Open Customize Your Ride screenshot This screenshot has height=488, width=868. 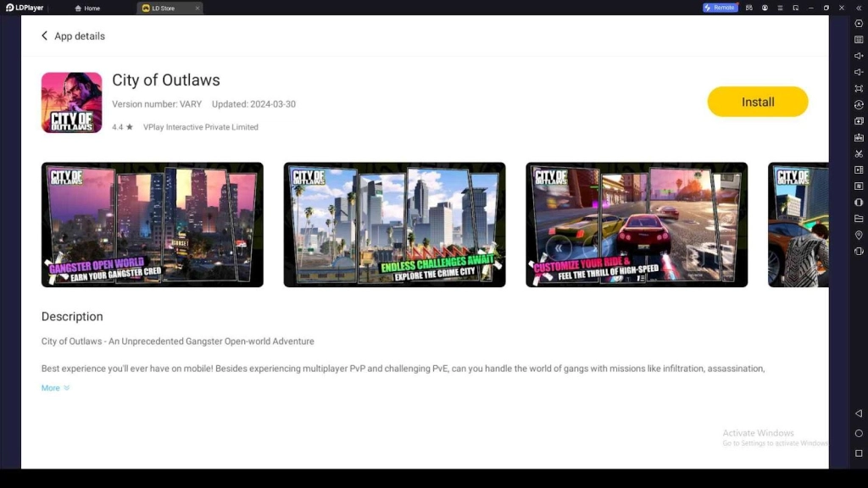tap(637, 225)
